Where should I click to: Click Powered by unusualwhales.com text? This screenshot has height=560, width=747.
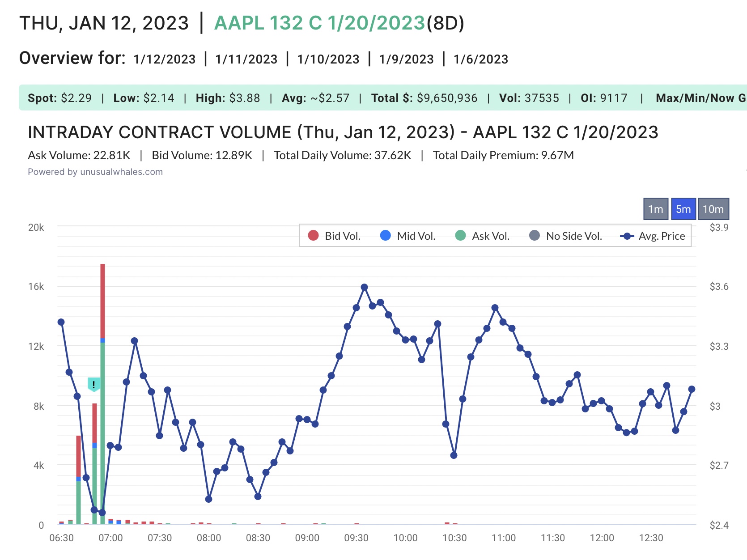(95, 172)
